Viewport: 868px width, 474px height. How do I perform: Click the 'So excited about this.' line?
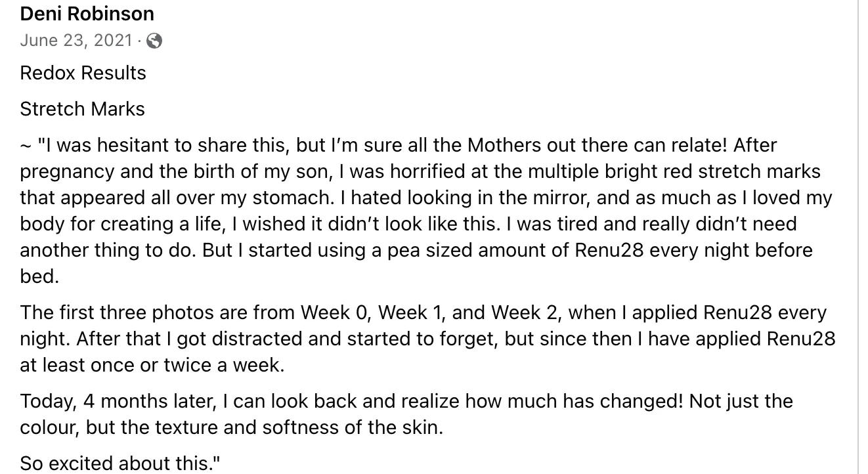120,463
